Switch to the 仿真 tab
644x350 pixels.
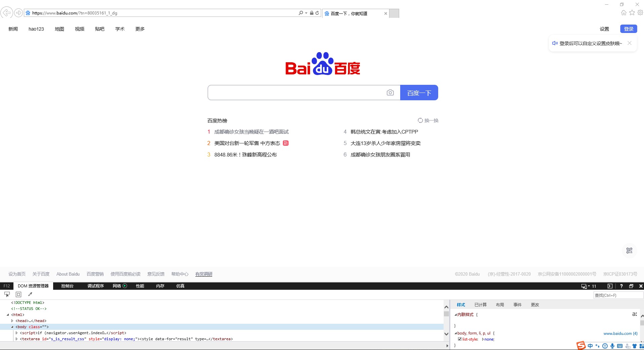180,286
